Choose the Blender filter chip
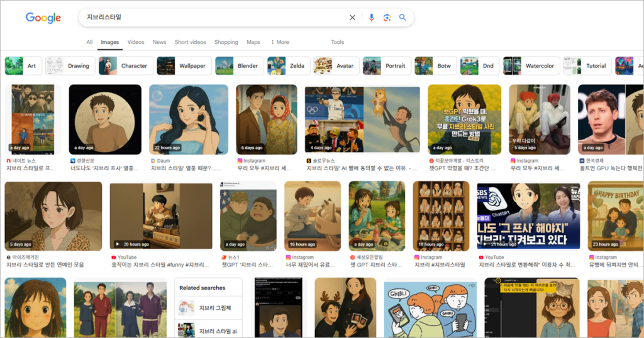This screenshot has height=338, width=644. 240,65
